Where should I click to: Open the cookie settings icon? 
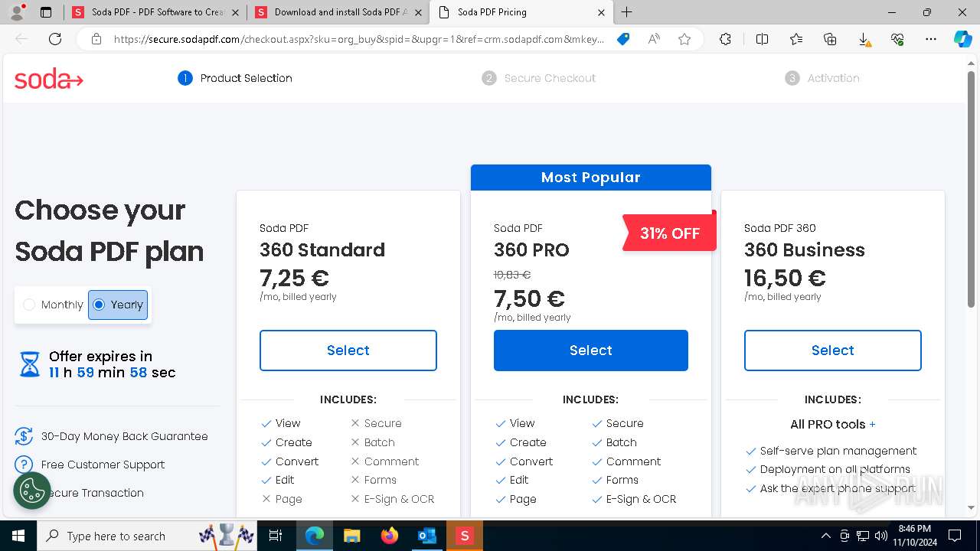pos(32,491)
